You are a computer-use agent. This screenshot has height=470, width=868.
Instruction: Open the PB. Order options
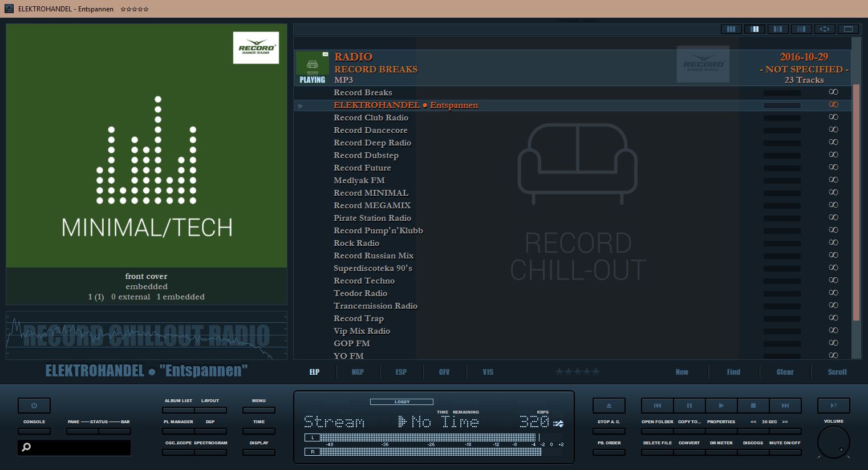(x=609, y=452)
